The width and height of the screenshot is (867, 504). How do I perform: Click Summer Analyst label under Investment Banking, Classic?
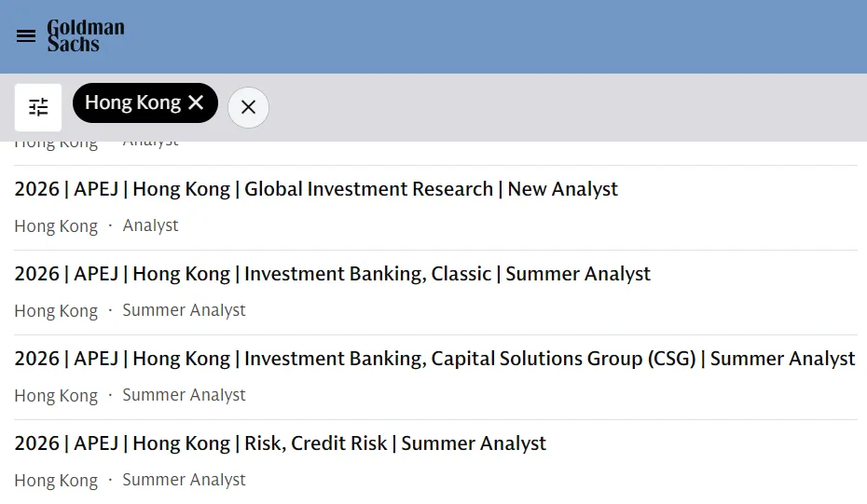pyautogui.click(x=184, y=310)
